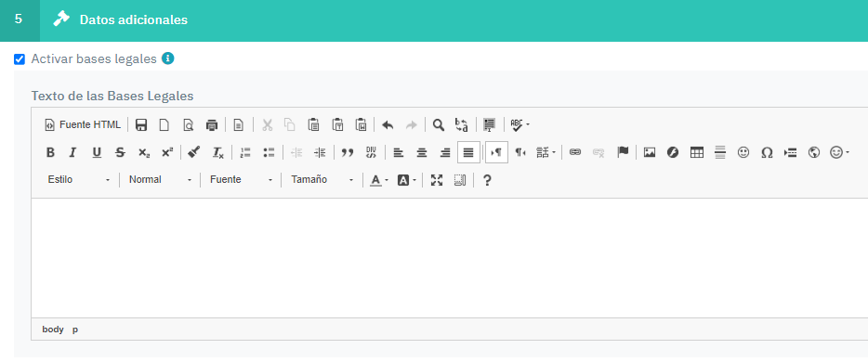Viewport: 868px width, 362px height.
Task: Open the Tamaño font size dropdown
Action: click(x=322, y=180)
